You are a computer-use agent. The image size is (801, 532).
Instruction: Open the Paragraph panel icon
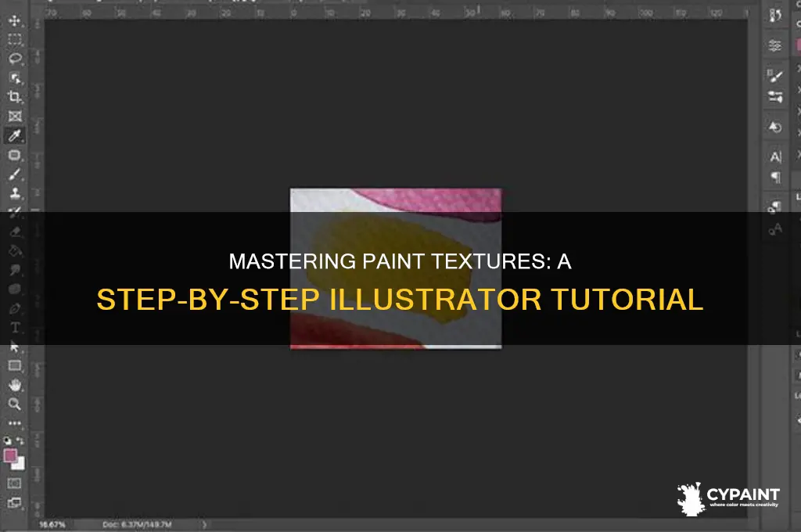(775, 178)
